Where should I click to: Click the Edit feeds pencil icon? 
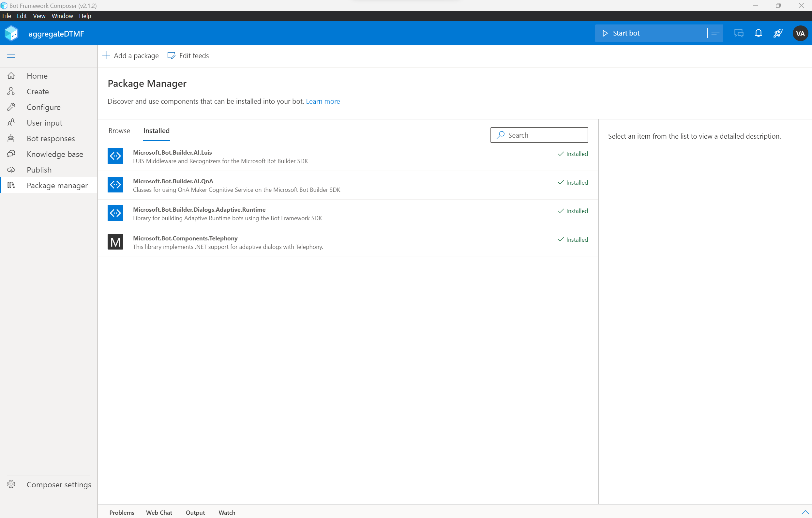[171, 55]
